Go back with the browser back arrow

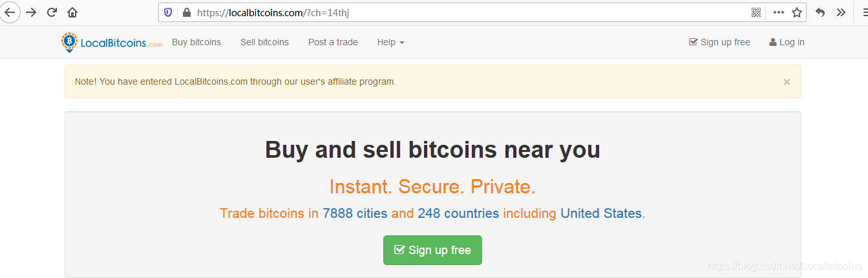(10, 12)
